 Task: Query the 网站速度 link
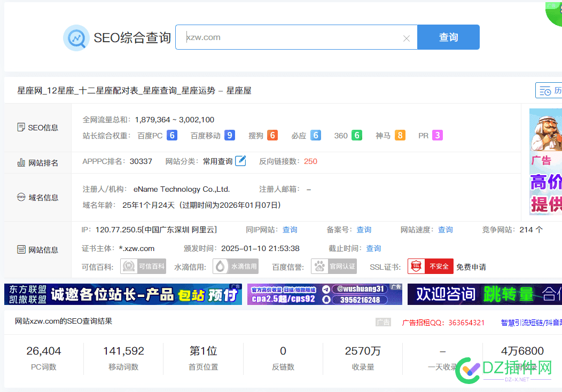[446, 230]
